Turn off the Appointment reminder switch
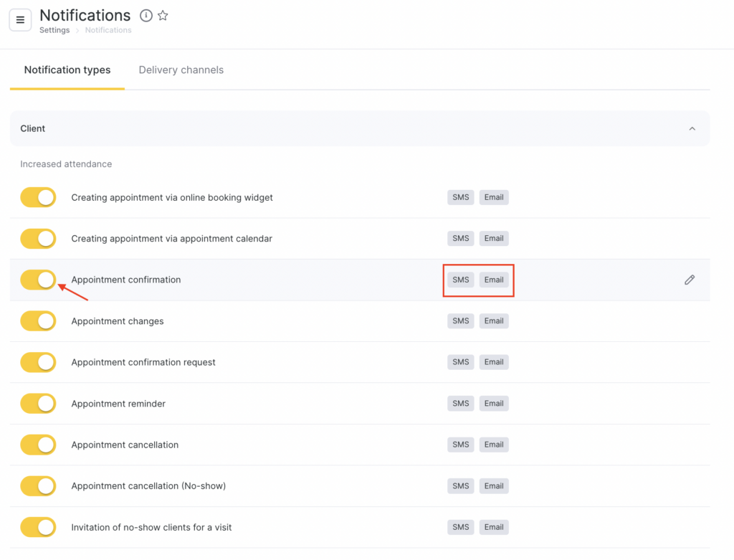 click(x=38, y=404)
